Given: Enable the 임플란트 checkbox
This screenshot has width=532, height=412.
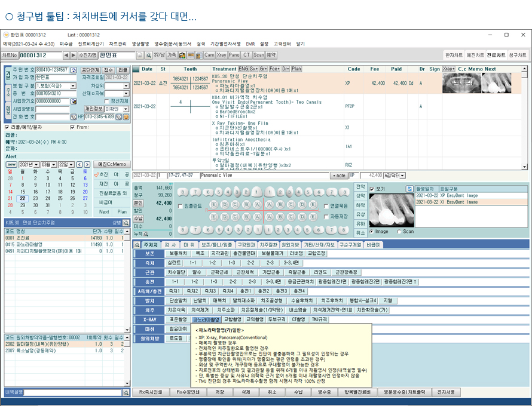Looking at the screenshot, I should tap(181, 207).
